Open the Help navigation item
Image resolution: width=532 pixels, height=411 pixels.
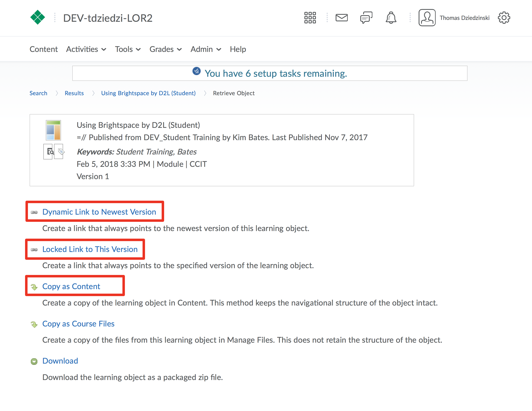click(x=238, y=49)
